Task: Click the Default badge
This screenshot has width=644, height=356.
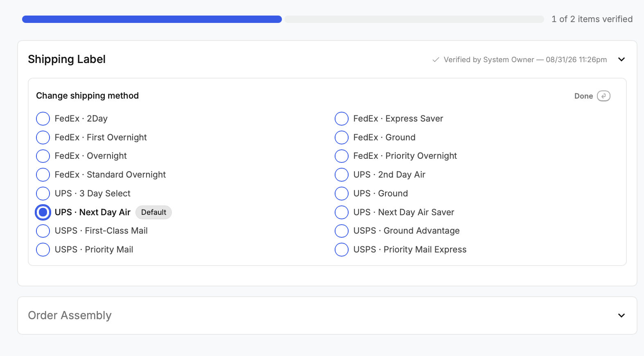Action: (x=154, y=212)
